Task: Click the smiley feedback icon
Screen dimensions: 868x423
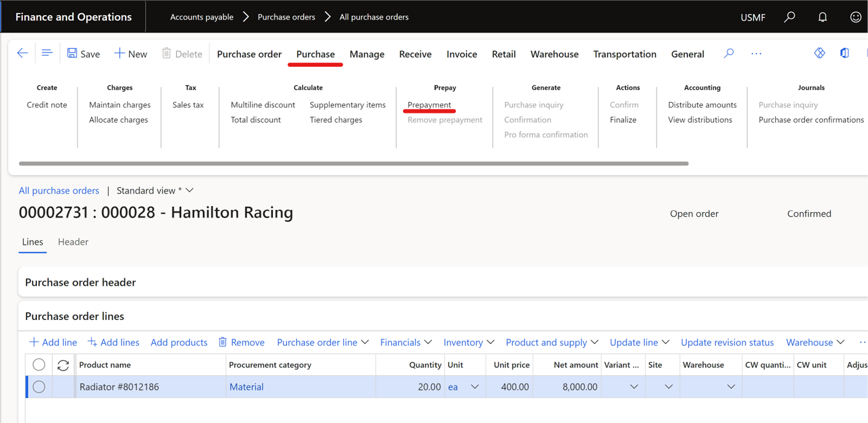Action: (x=855, y=17)
